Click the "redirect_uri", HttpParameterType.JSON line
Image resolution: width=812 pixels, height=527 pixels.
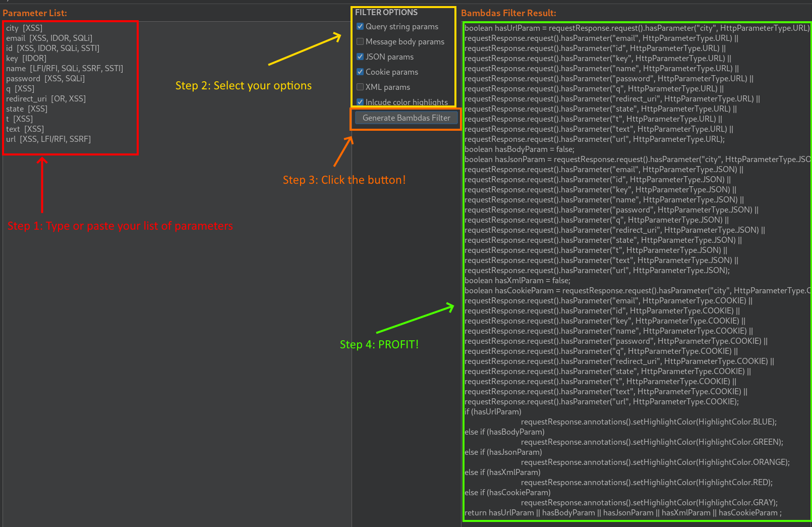click(615, 230)
